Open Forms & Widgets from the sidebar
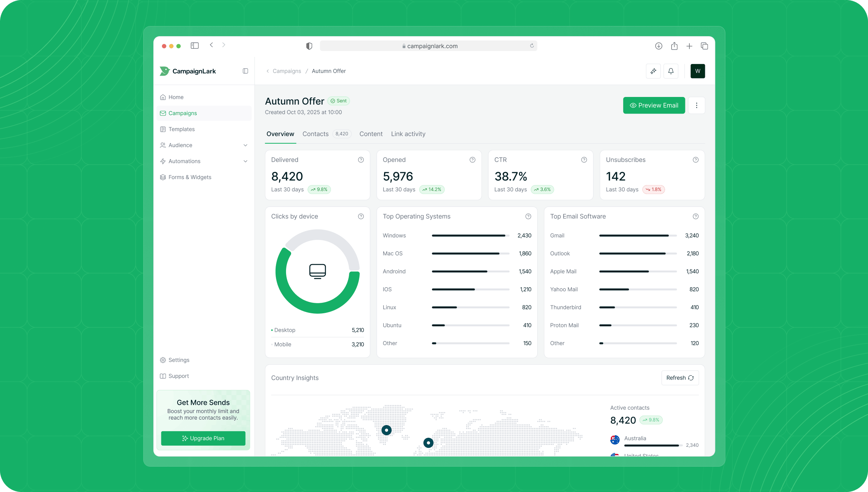This screenshot has width=868, height=492. click(190, 177)
